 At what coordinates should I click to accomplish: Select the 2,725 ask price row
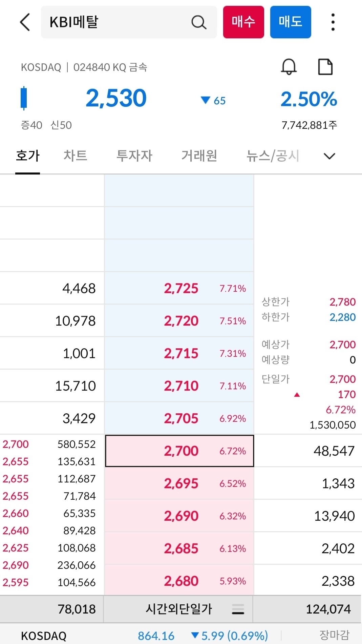(180, 288)
